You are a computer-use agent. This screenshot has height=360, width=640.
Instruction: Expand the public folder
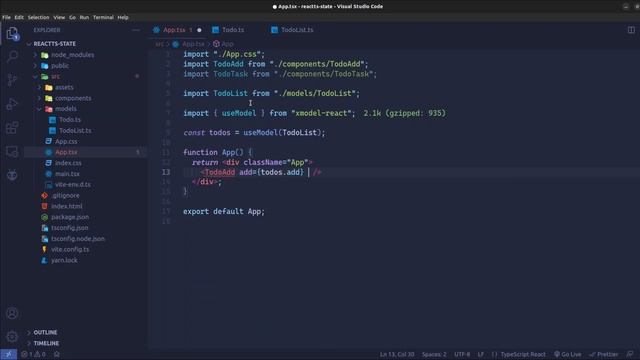(60, 65)
